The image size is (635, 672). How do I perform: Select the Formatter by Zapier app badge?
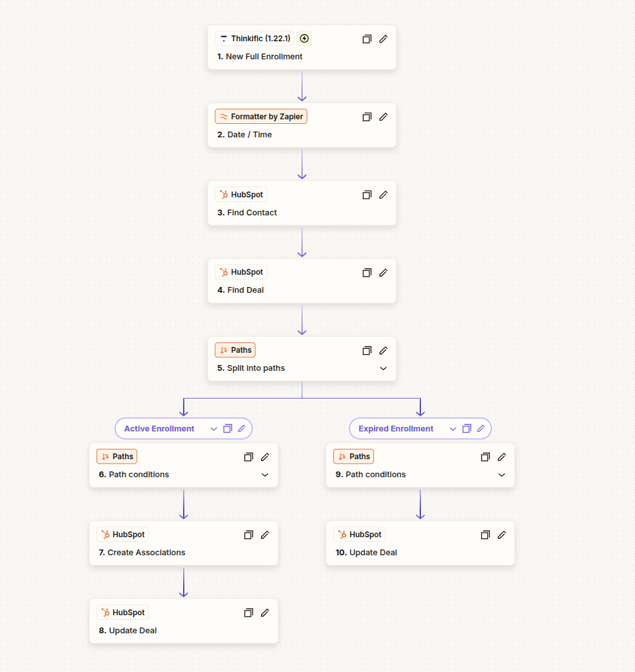[x=261, y=117]
